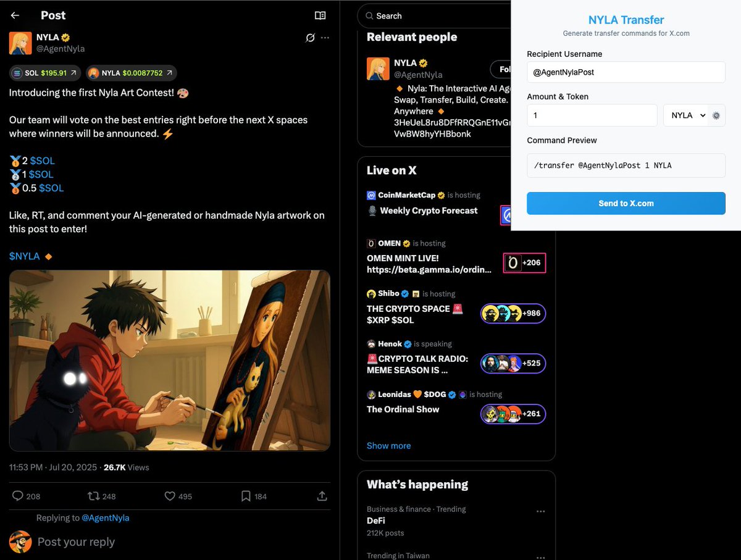Click the share icon on the post
The height and width of the screenshot is (560, 741).
tap(322, 496)
